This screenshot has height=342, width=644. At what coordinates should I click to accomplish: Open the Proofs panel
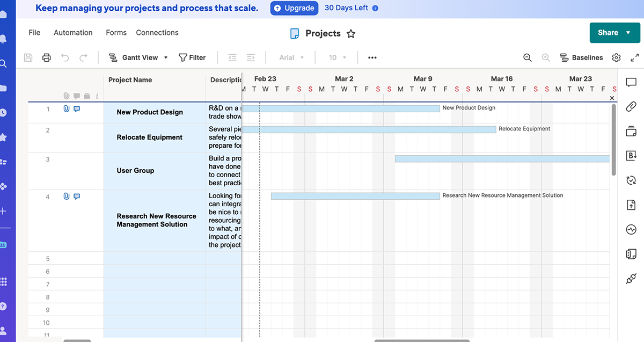click(631, 131)
